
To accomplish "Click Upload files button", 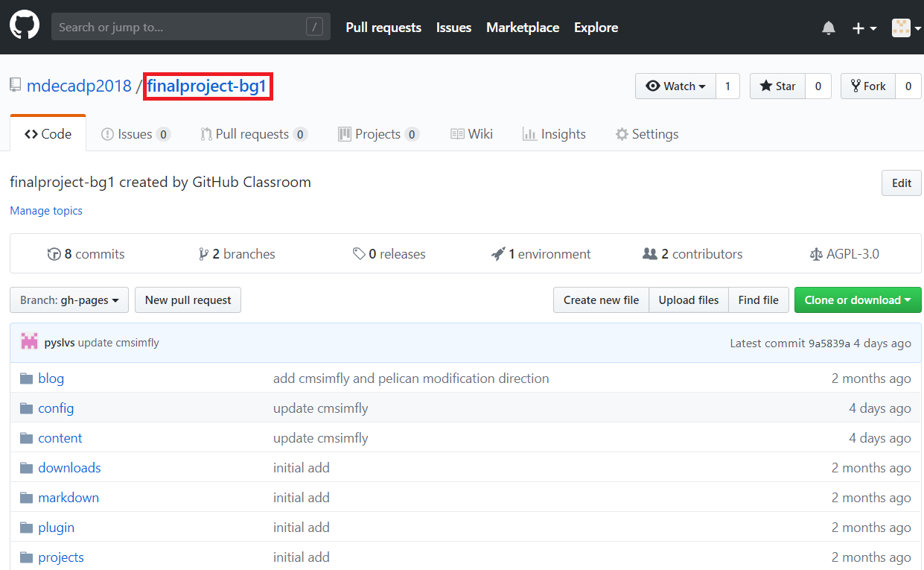I will point(689,300).
